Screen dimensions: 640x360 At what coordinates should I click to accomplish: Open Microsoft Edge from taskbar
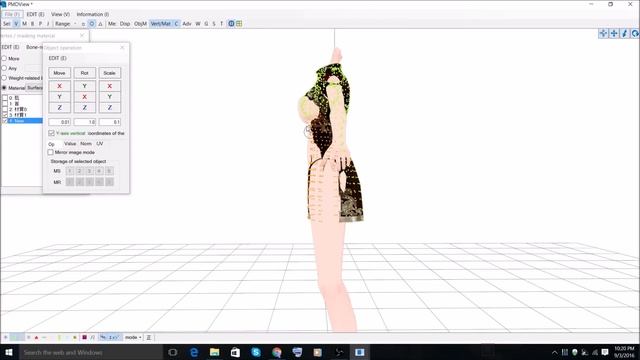pyautogui.click(x=194, y=352)
